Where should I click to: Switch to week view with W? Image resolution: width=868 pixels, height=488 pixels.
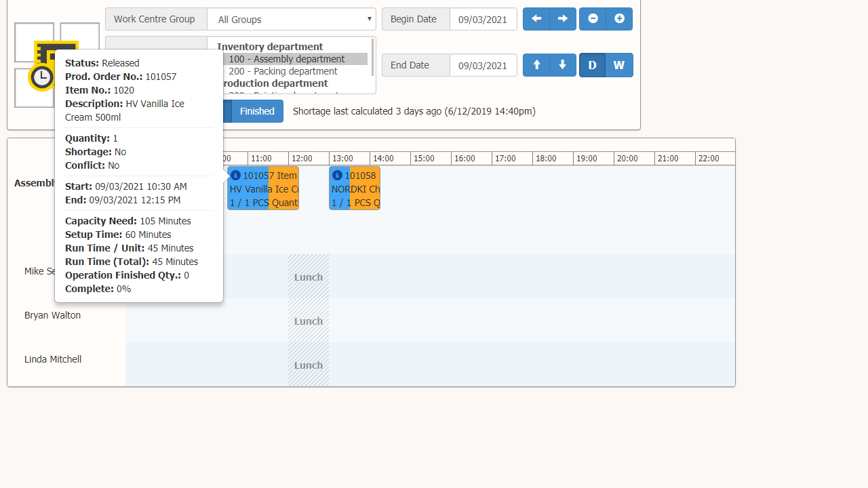click(619, 65)
